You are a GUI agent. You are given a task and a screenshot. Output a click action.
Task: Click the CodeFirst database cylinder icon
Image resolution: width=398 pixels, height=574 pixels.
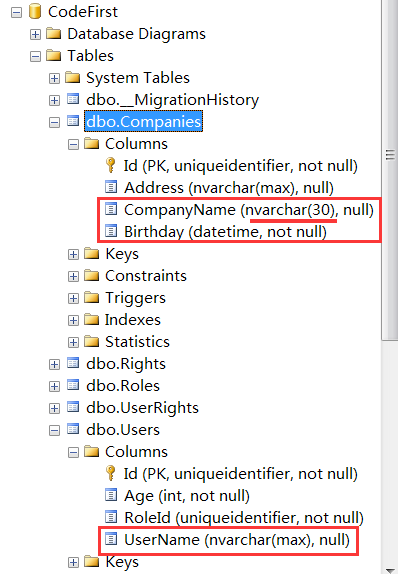(x=35, y=11)
